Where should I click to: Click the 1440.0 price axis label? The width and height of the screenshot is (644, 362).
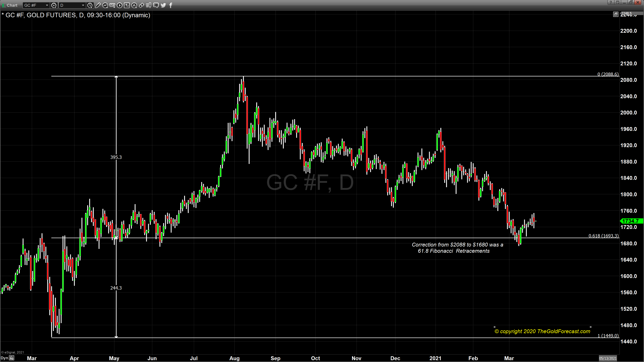(629, 342)
